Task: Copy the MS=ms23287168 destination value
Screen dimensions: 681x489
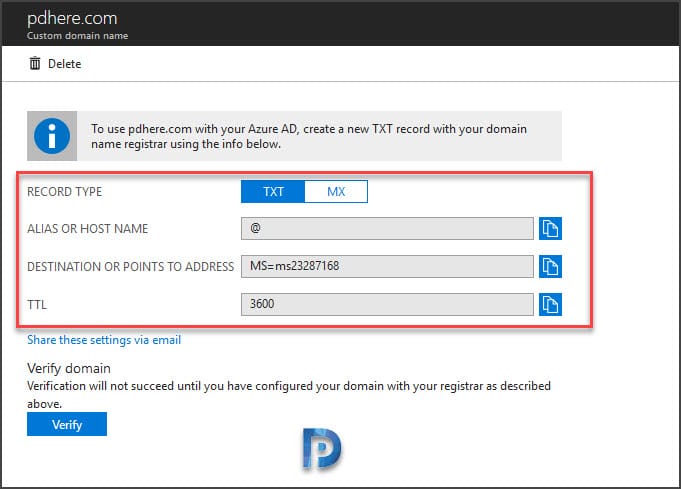Action: tap(550, 266)
